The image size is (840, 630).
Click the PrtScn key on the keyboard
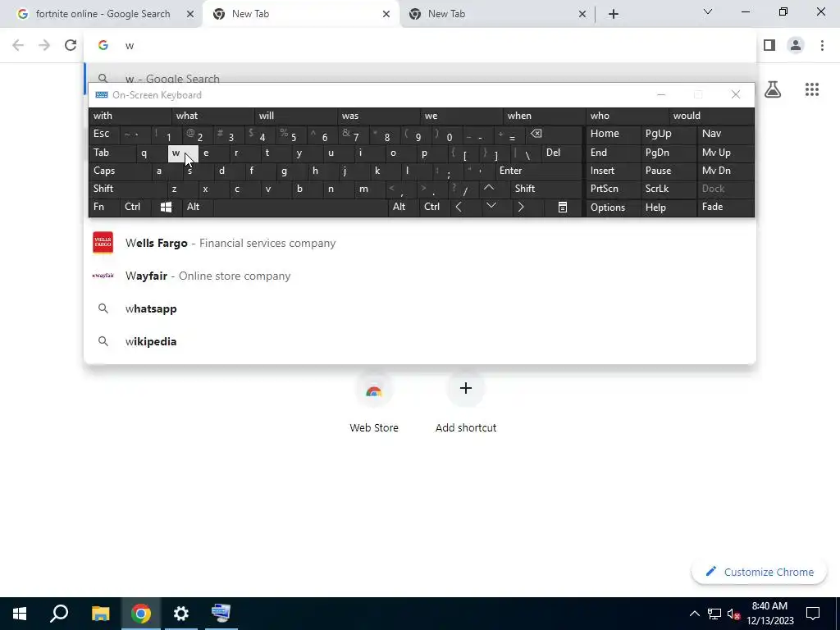(x=613, y=189)
